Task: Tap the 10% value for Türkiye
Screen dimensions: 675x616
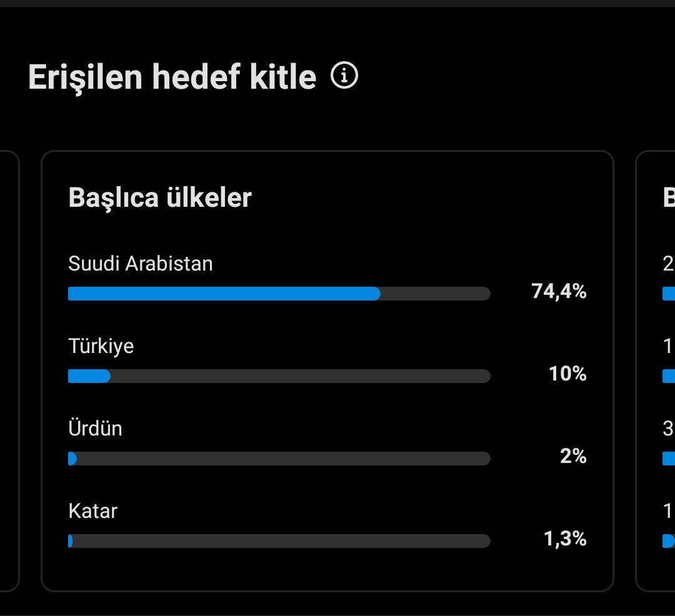Action: click(567, 374)
